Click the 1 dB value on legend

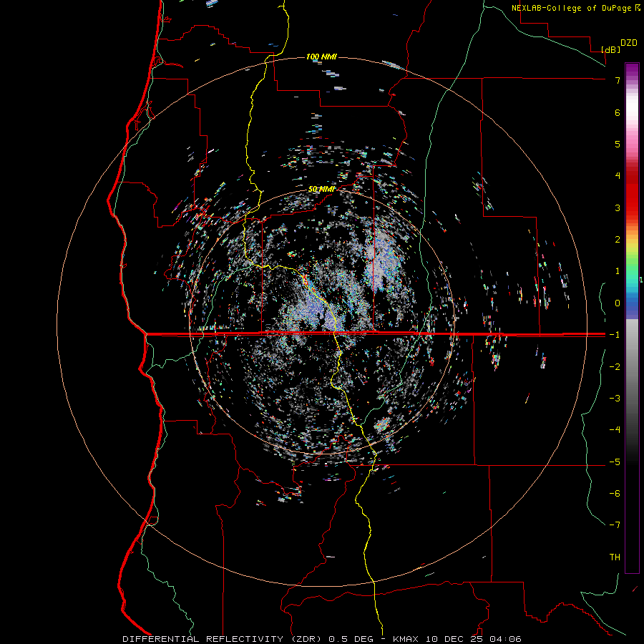coord(618,271)
